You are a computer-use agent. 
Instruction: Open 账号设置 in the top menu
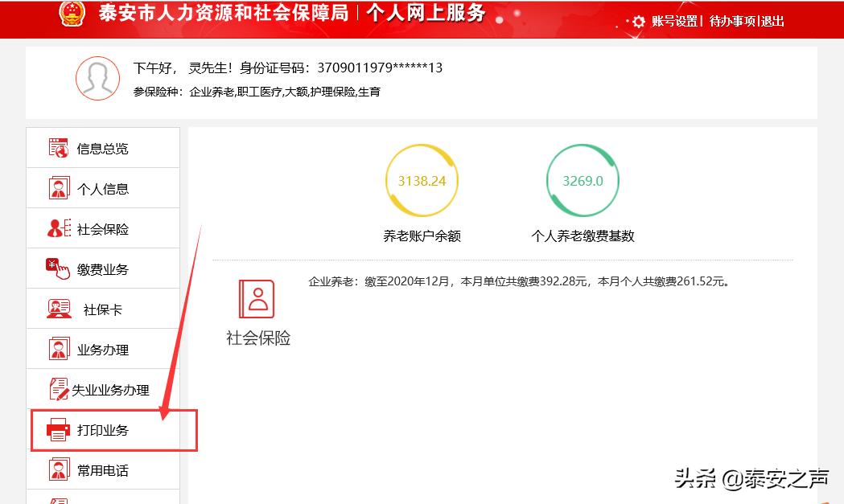click(x=674, y=22)
